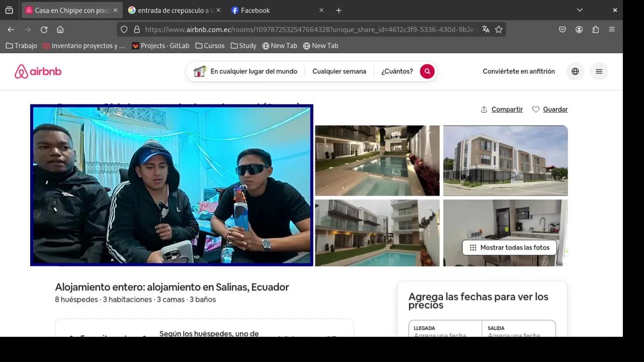
Task: Click the red search magnifier button
Action: 427,71
